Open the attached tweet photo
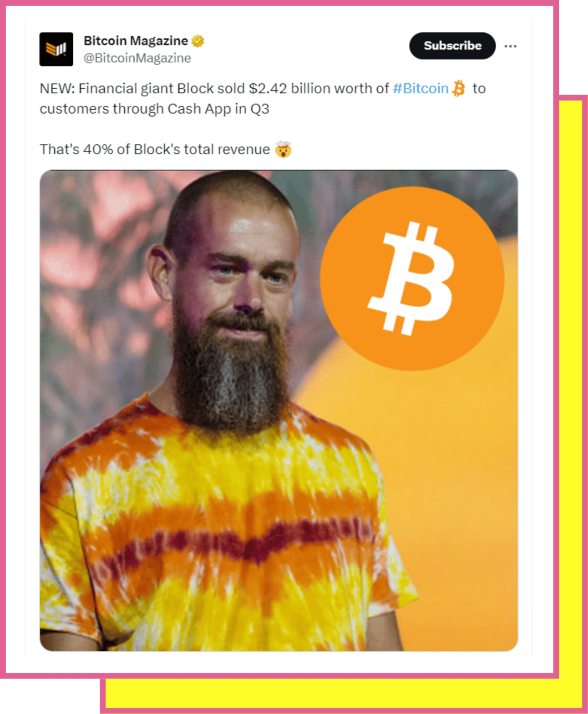 coord(279,410)
